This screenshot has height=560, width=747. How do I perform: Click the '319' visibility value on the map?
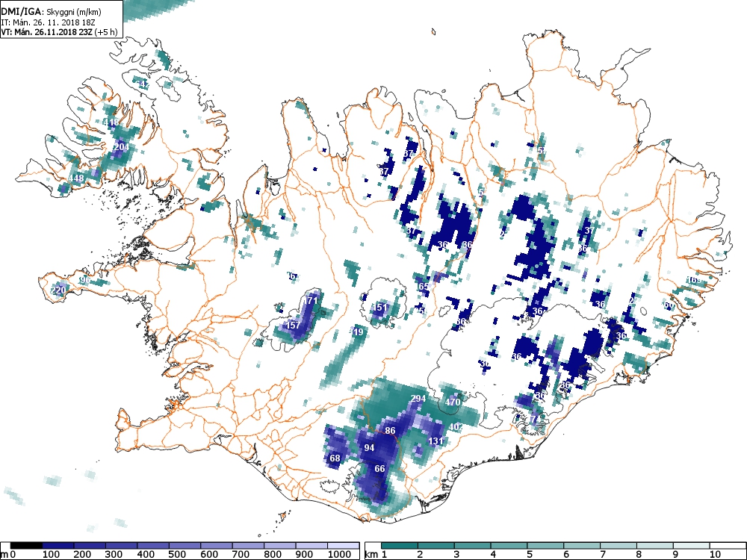pyautogui.click(x=356, y=332)
